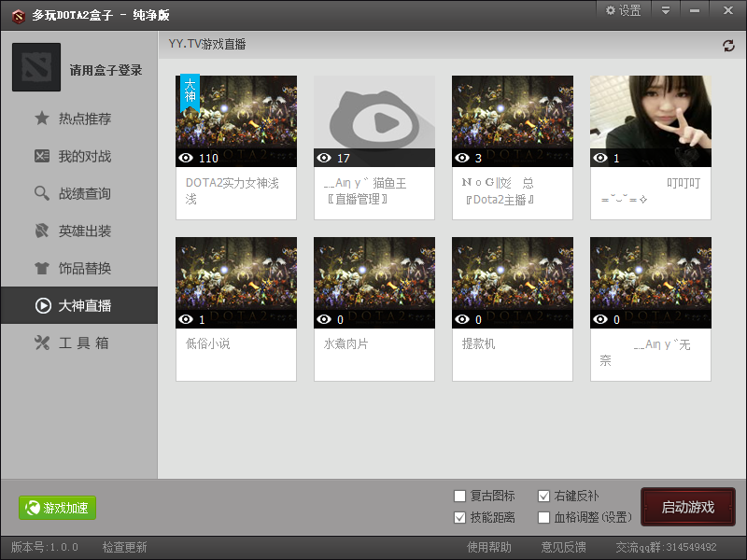Disable the 右键反补 checkbox
This screenshot has height=560, width=747.
(x=543, y=497)
